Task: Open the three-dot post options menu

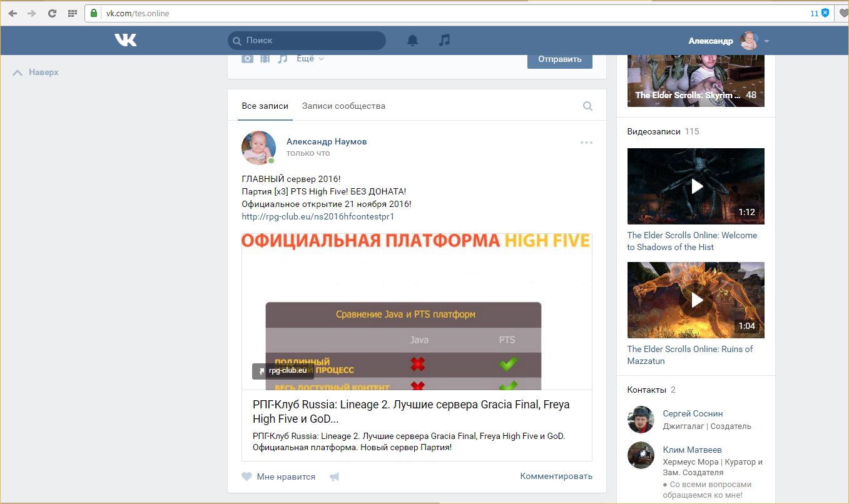Action: pos(586,143)
